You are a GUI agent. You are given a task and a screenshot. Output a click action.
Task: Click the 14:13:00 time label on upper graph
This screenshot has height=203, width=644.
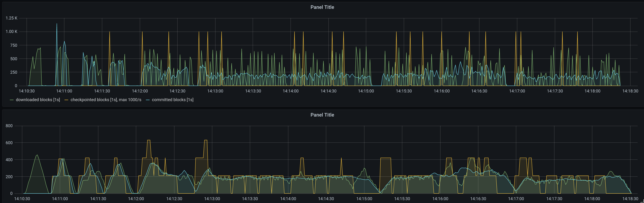coord(215,91)
